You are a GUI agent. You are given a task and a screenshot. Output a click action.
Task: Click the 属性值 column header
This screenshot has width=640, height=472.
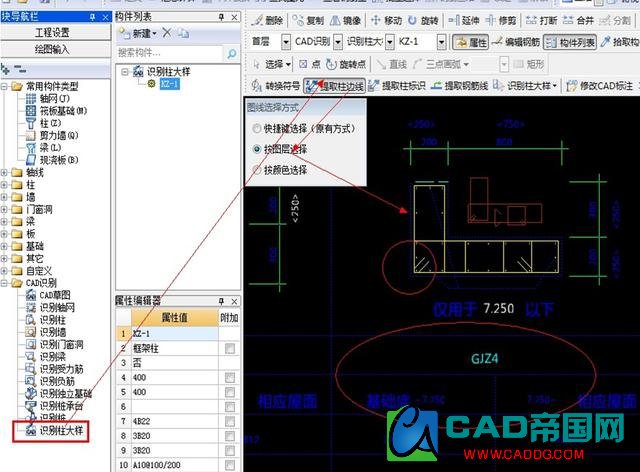pos(175,317)
